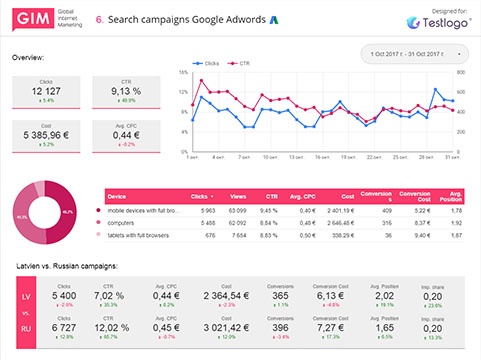
Task: Open the date range dropdown
Action: pos(415,54)
